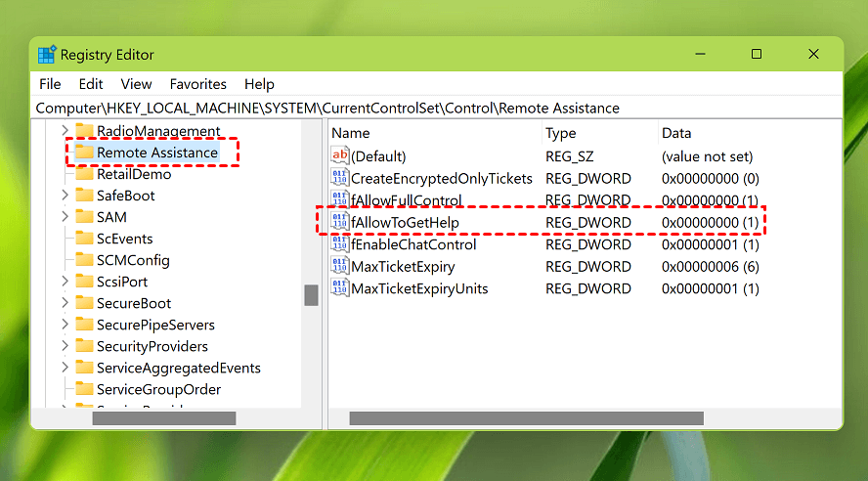Screen dimensions: 868x481
Task: Open the File menu
Action: pyautogui.click(x=50, y=84)
